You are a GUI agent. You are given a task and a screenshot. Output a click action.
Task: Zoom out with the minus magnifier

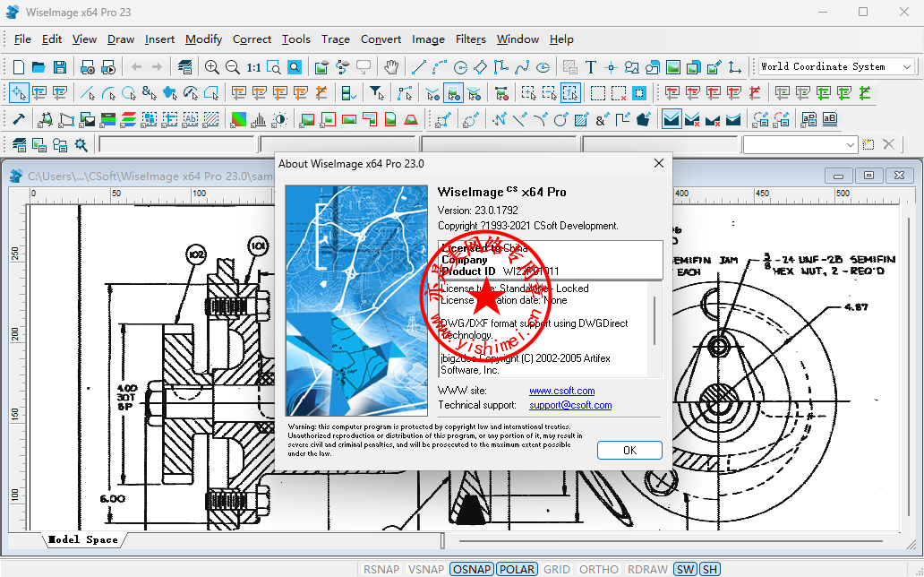click(233, 67)
